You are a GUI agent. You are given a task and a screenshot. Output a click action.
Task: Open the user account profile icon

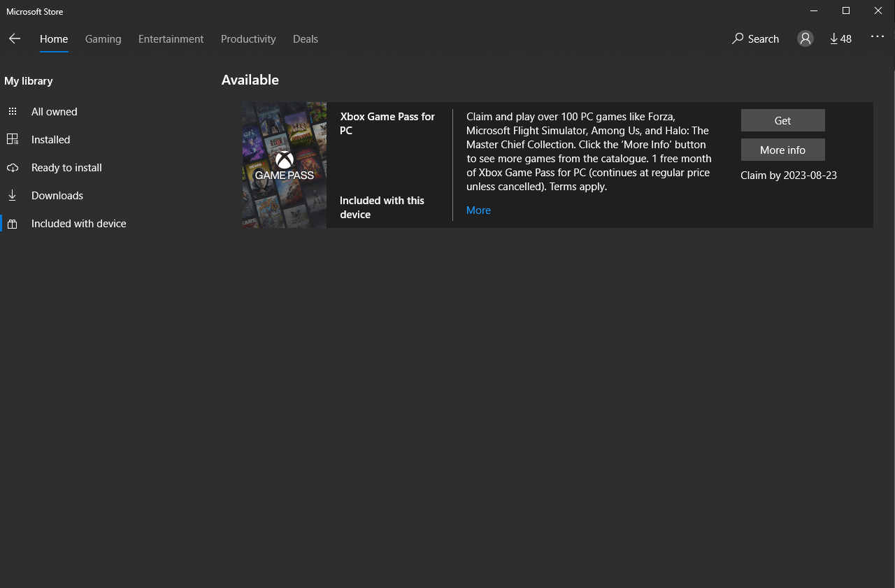pos(805,38)
